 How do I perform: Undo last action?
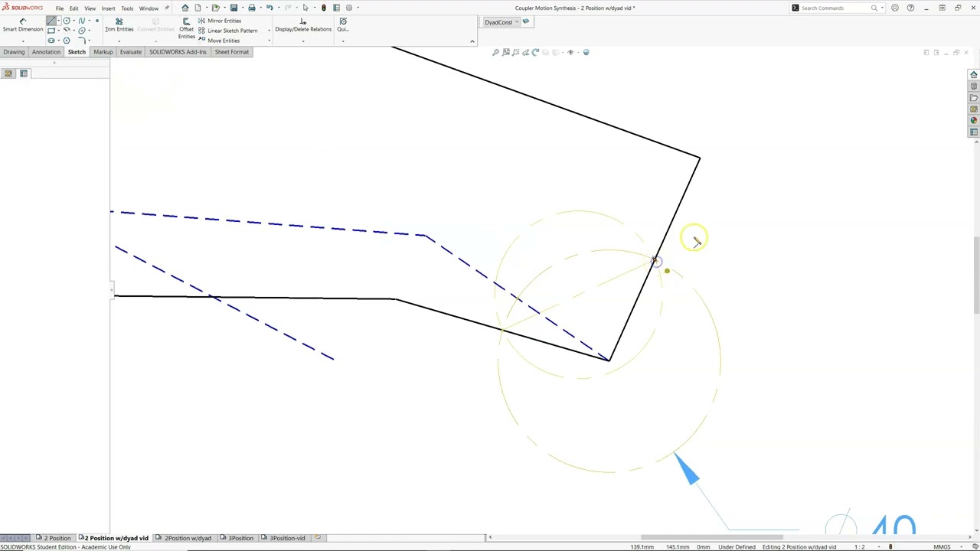pyautogui.click(x=269, y=8)
